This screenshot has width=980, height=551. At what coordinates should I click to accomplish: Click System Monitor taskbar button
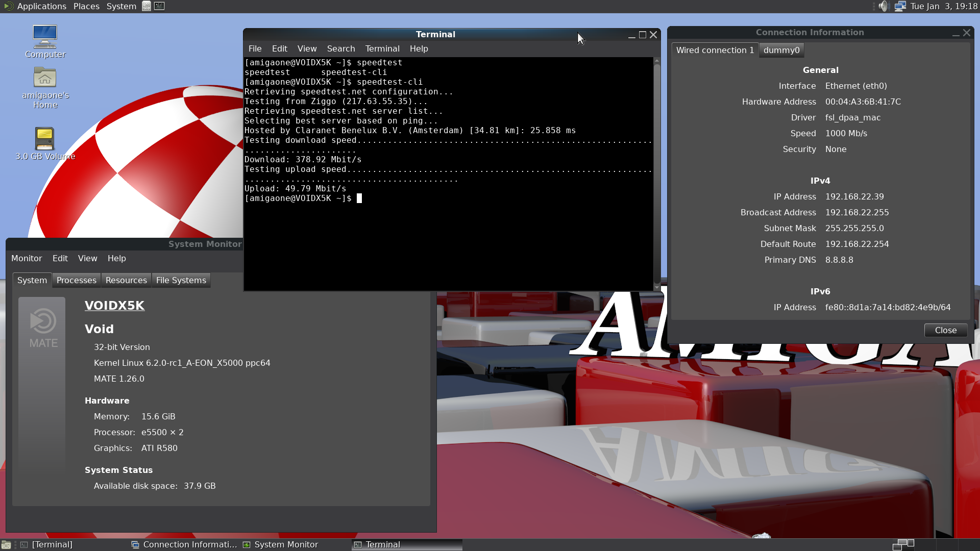click(296, 545)
